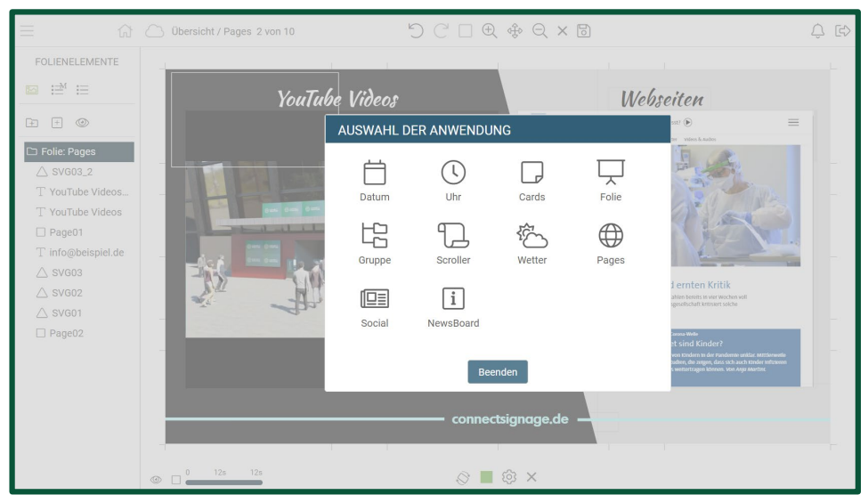Click the timeline duration bar
Image resolution: width=868 pixels, height=503 pixels.
point(223,483)
